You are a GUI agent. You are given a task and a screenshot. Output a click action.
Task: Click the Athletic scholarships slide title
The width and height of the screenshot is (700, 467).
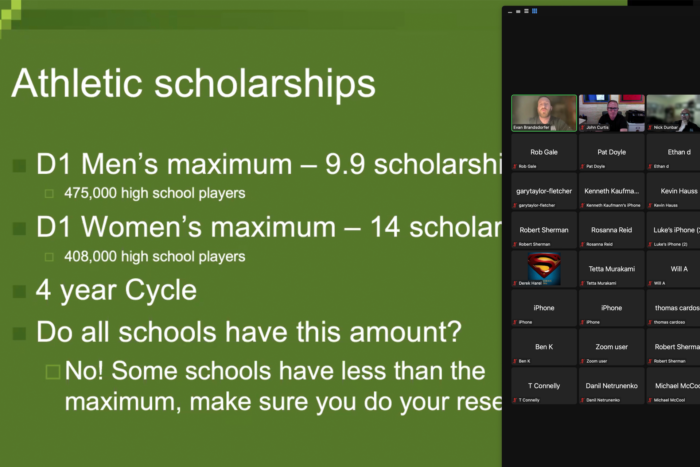pos(193,83)
